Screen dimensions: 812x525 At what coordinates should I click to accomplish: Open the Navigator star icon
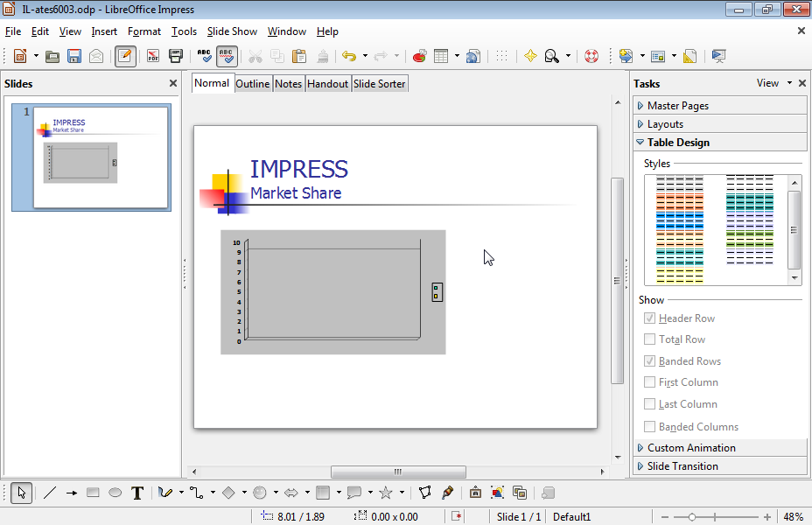click(x=530, y=56)
